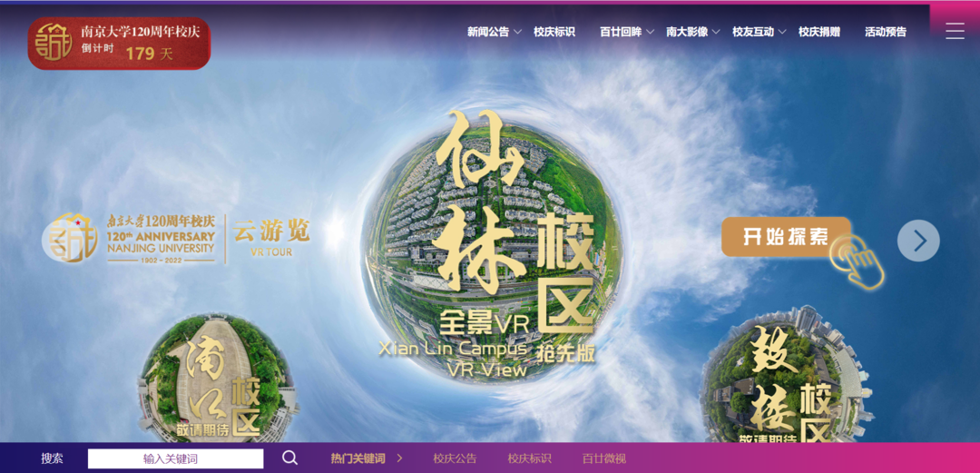This screenshot has width=980, height=473.
Task: Open the 校友互动 menu
Action: pyautogui.click(x=753, y=32)
